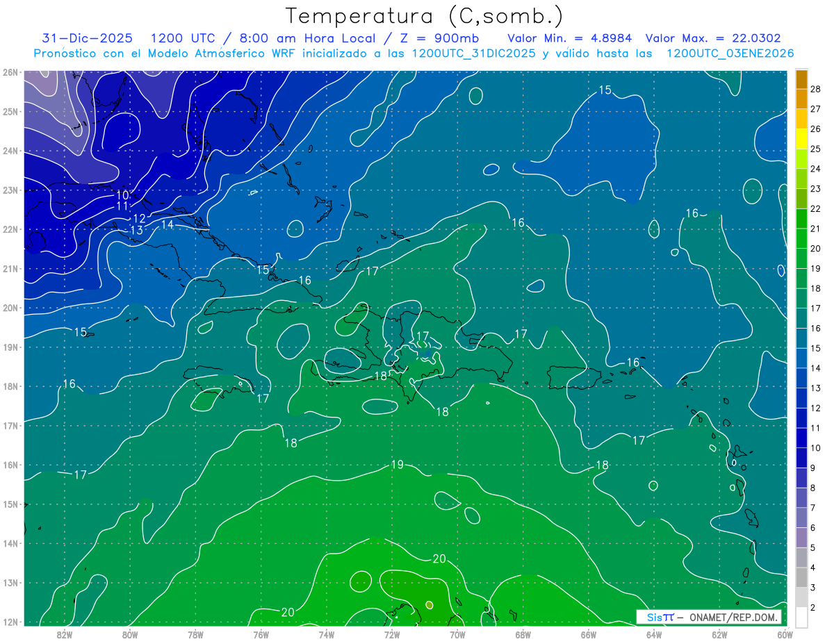Viewport: 834px width, 644px height.
Task: Click the 74W longitude axis label
Action: 327,634
